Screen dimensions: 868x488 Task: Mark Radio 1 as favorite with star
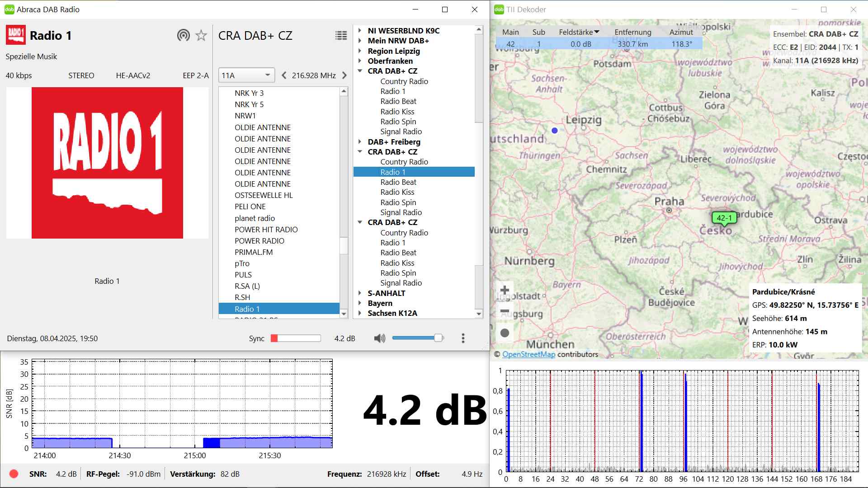click(201, 35)
